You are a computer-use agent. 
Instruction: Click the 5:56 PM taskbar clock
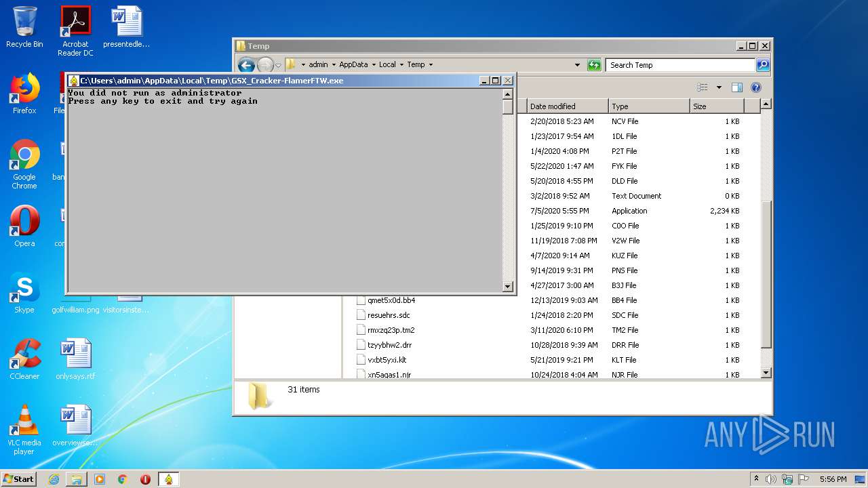coord(833,479)
